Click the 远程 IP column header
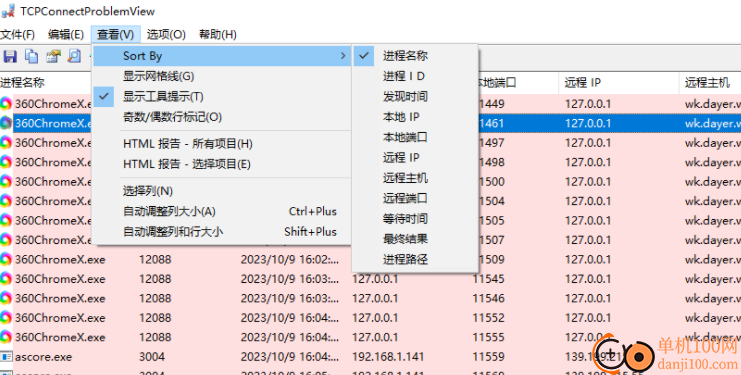 [619, 83]
